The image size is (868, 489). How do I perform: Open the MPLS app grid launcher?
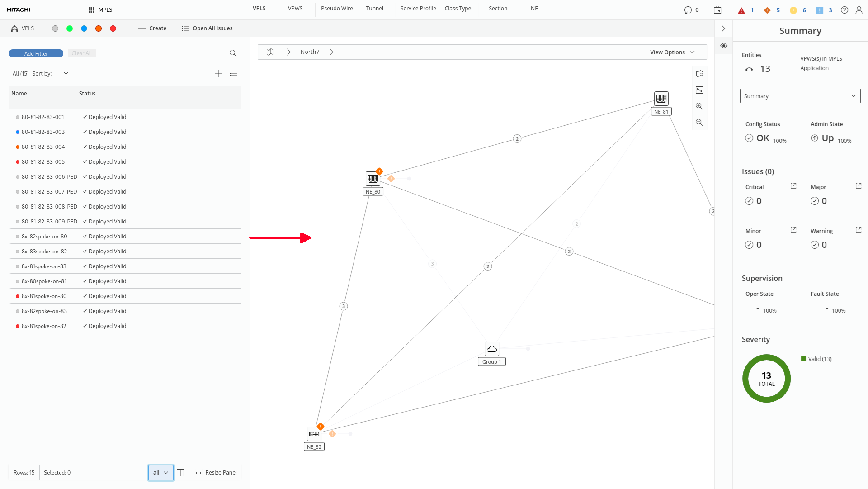[91, 10]
